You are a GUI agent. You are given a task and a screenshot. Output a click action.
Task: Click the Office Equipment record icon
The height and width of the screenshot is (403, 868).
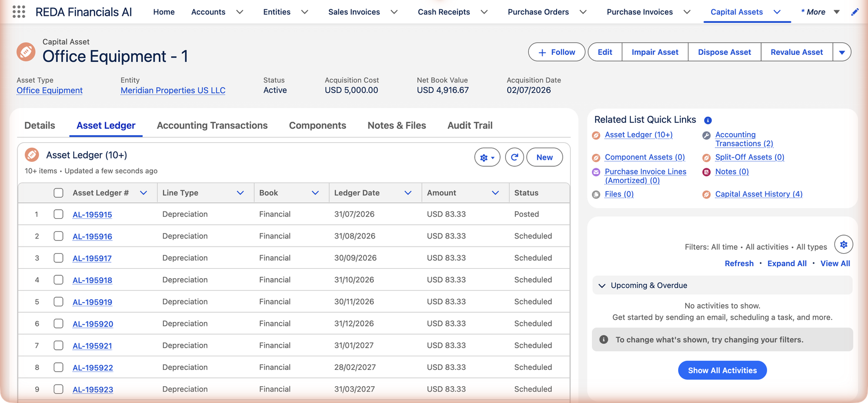point(25,52)
